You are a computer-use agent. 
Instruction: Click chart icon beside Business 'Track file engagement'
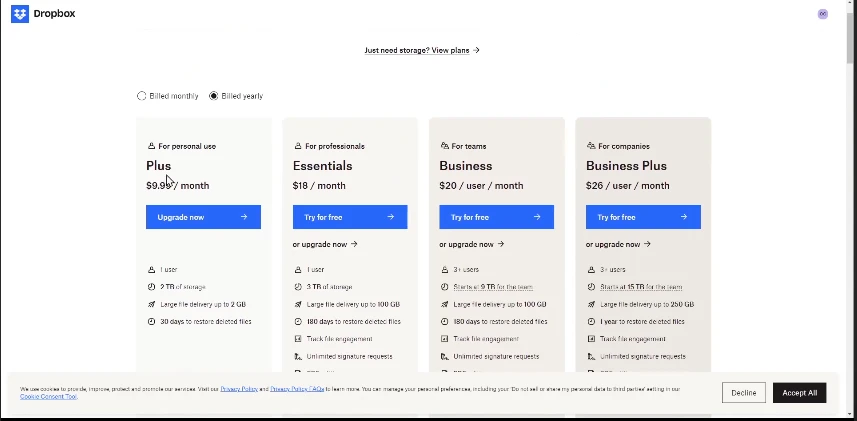click(x=445, y=339)
